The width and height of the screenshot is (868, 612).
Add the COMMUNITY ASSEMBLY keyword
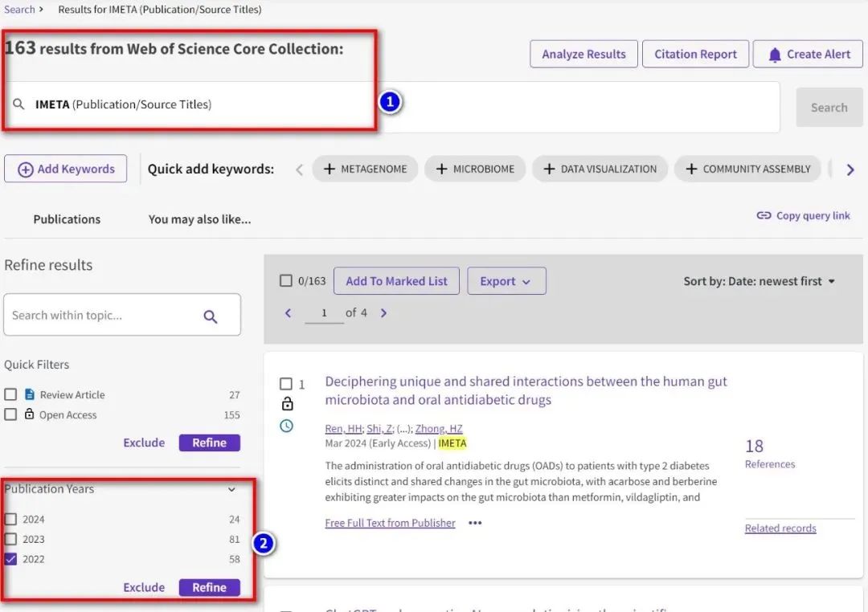747,169
